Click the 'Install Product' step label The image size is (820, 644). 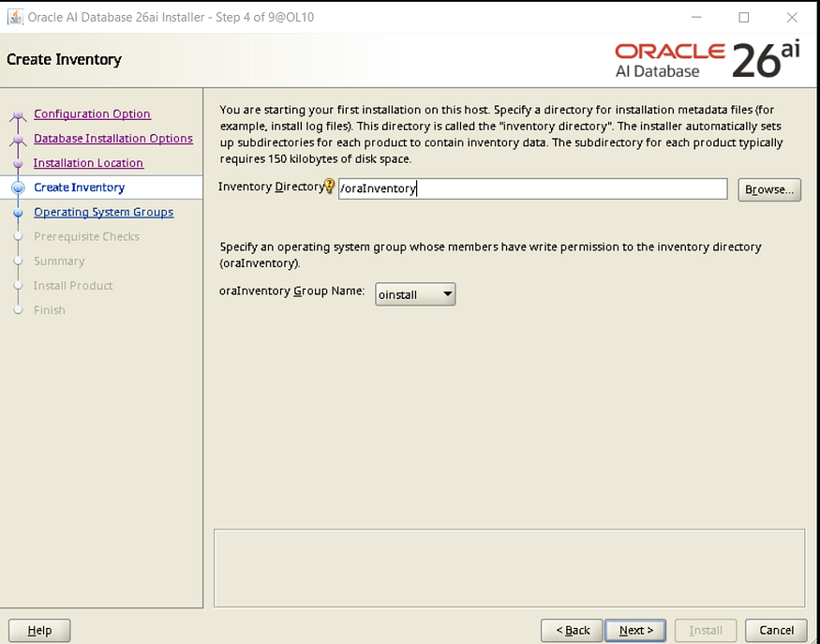click(x=73, y=286)
